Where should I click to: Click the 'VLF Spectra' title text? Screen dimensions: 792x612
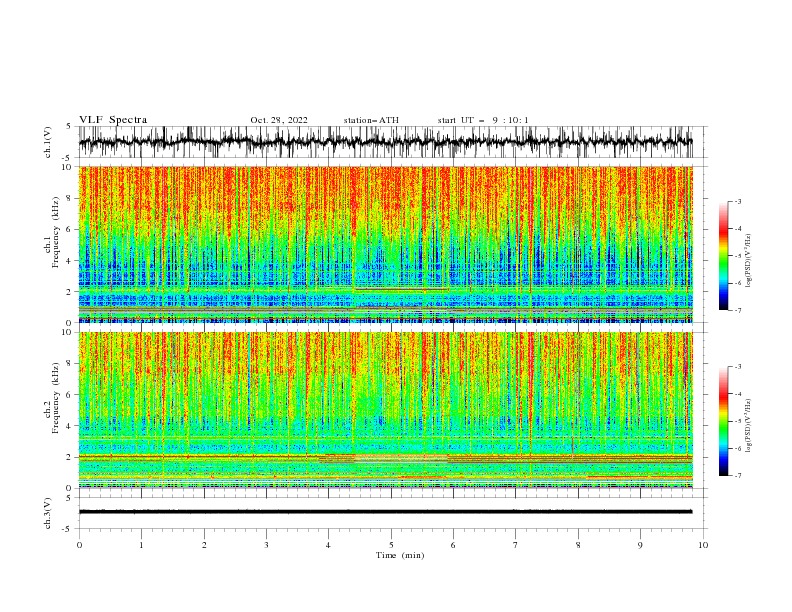click(113, 120)
